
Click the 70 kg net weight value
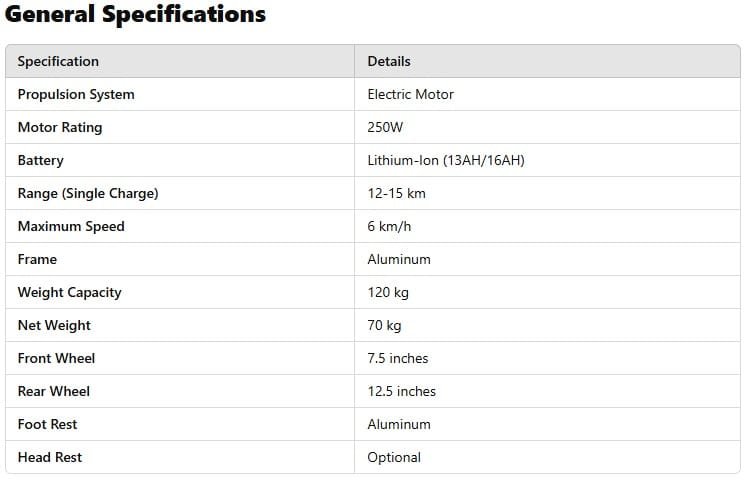tap(384, 325)
